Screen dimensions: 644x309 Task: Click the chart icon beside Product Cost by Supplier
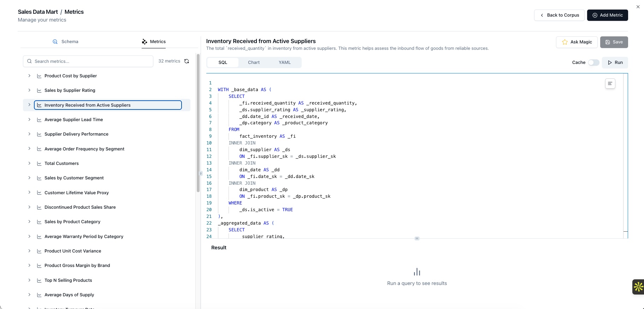pos(39,76)
